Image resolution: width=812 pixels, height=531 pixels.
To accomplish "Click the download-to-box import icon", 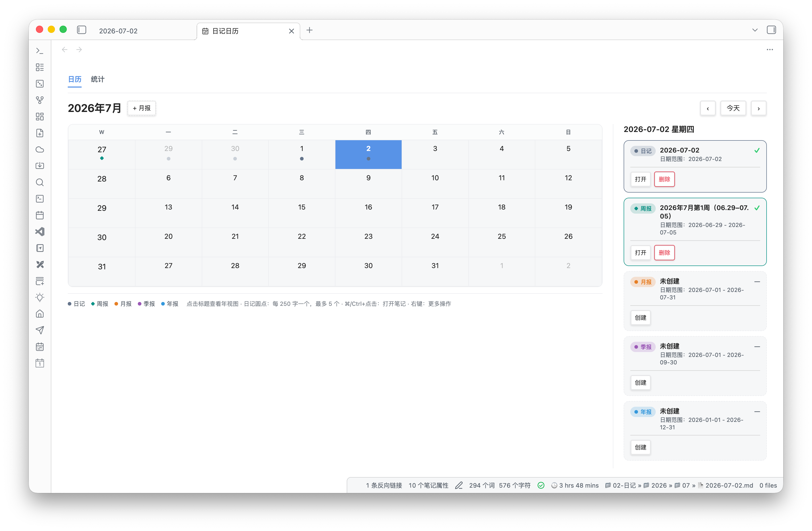I will coord(40,166).
